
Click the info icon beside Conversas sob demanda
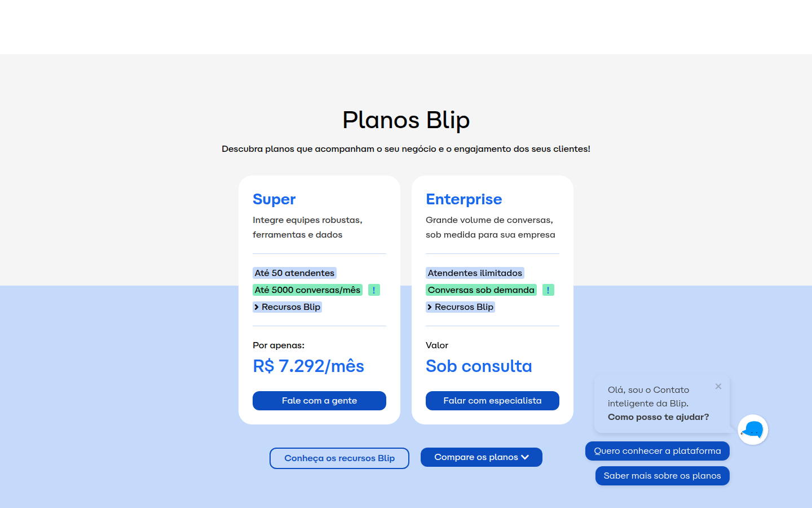click(x=548, y=290)
